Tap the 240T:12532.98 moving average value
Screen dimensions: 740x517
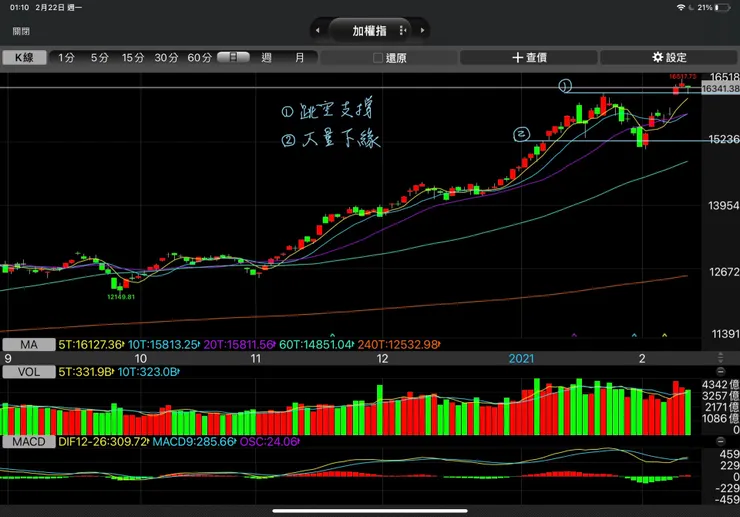[x=398, y=345]
